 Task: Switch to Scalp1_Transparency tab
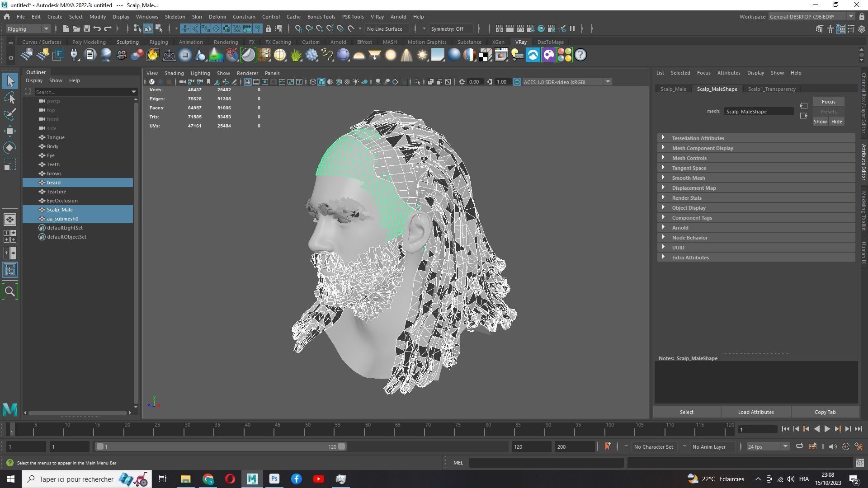(x=772, y=89)
